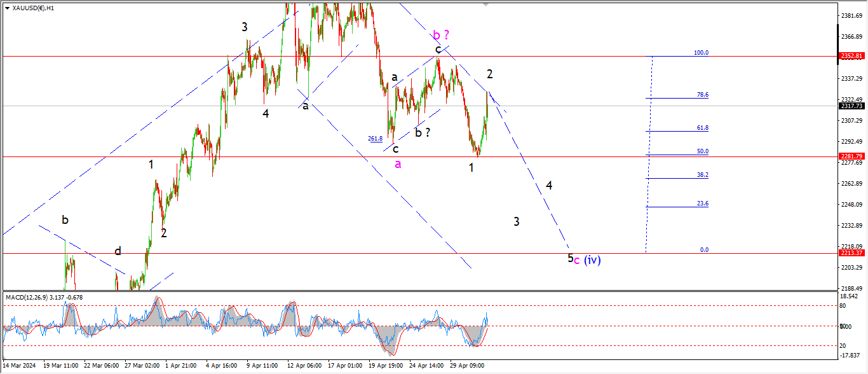Image resolution: width=868 pixels, height=374 pixels.
Task: Click the blue 261.8 extension label
Action: click(375, 139)
